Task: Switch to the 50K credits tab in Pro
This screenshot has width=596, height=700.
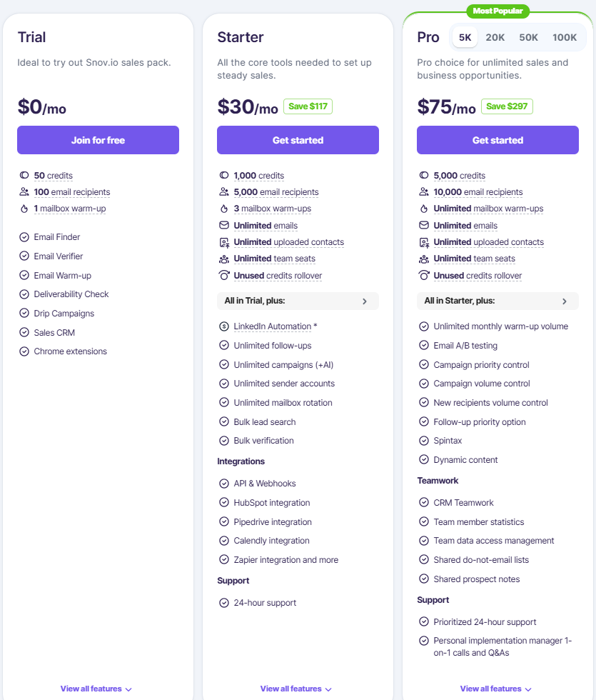Action: point(529,37)
